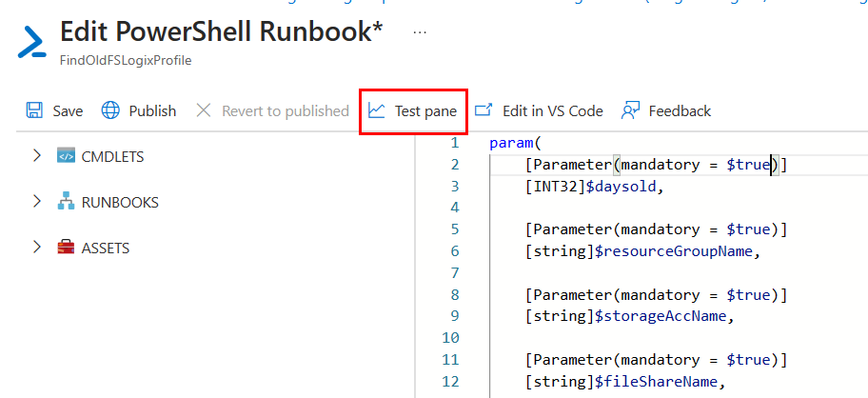This screenshot has height=398, width=868.
Task: Click the Revert to published label
Action: (285, 110)
